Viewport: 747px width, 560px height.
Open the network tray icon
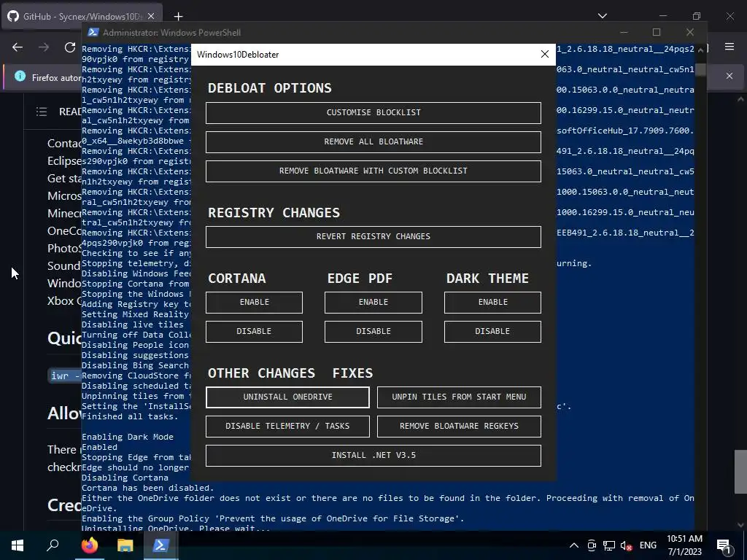click(x=609, y=545)
